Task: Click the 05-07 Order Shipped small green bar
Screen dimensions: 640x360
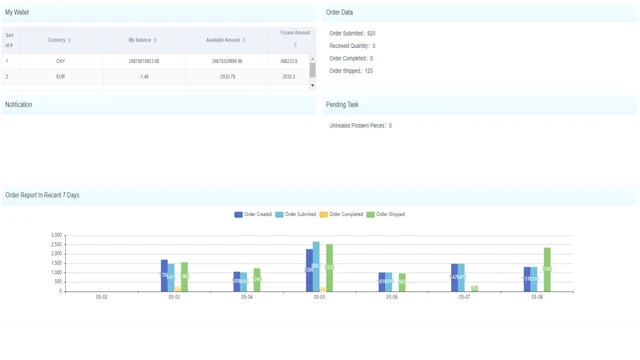Action: 474,289
